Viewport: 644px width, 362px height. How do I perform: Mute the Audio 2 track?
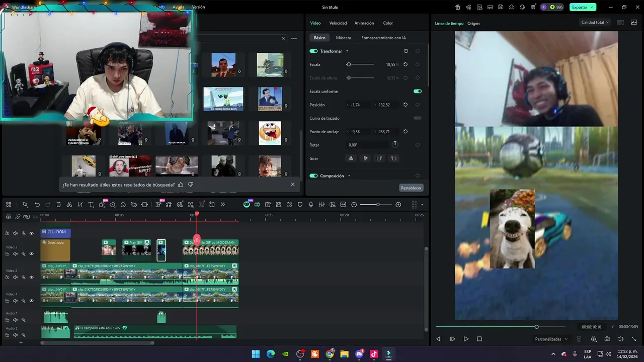point(15,335)
